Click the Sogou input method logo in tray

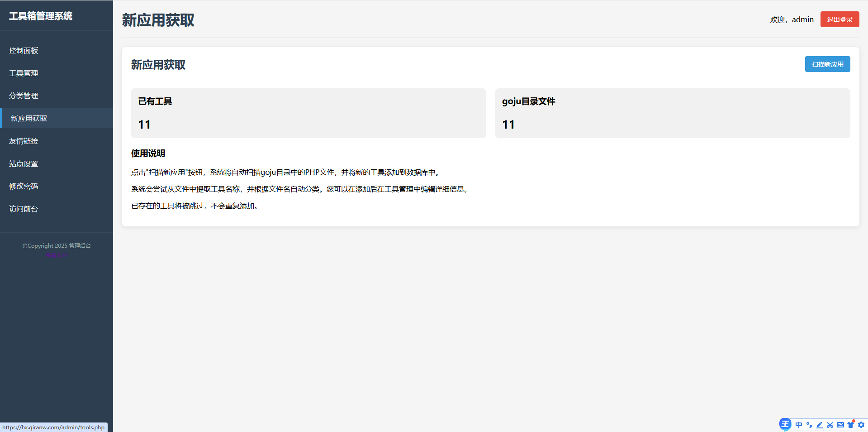tap(785, 425)
